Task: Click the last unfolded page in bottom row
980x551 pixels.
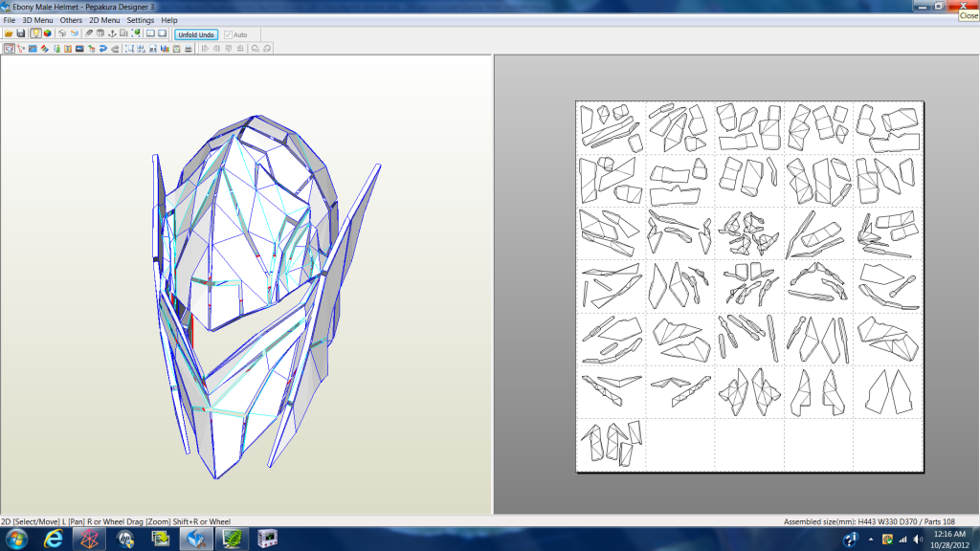Action: click(612, 444)
